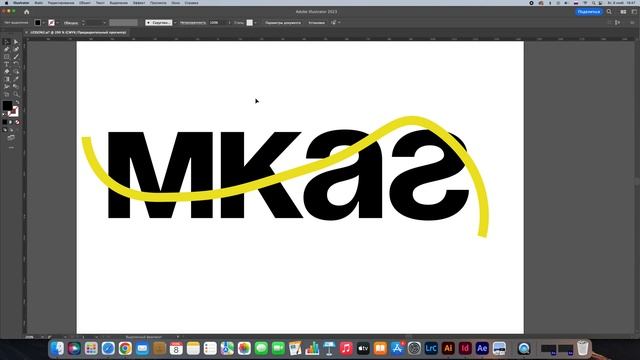Open the Файл menu
640x360 pixels.
(39, 3)
